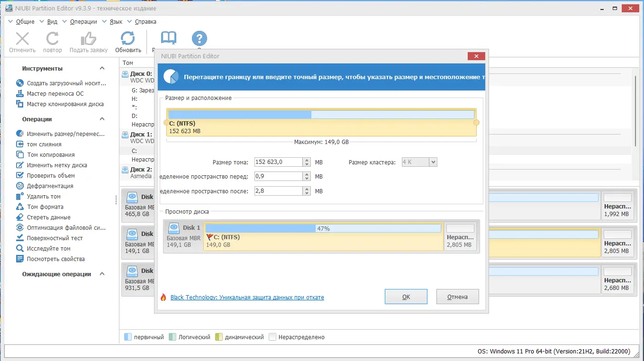Click the Отмена button in dialog
Screen dimensions: 644x361
[457, 297]
